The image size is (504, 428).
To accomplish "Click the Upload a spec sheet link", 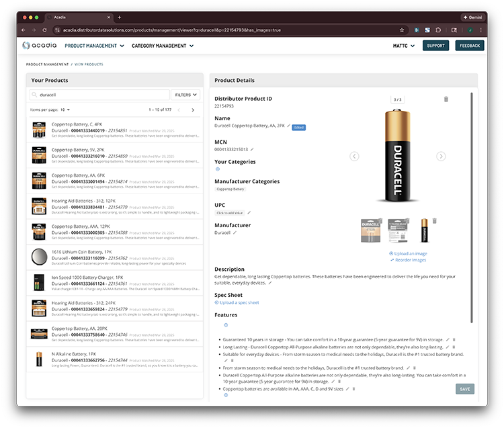I will pyautogui.click(x=237, y=302).
